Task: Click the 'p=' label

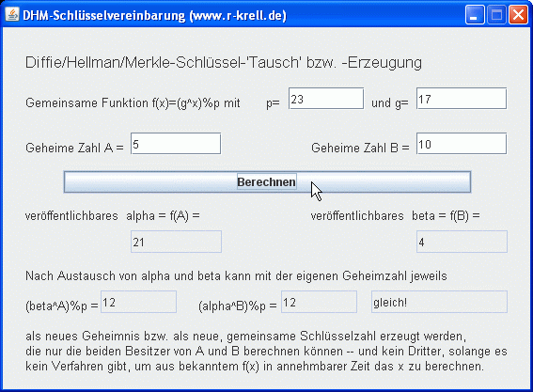Action: (x=273, y=103)
